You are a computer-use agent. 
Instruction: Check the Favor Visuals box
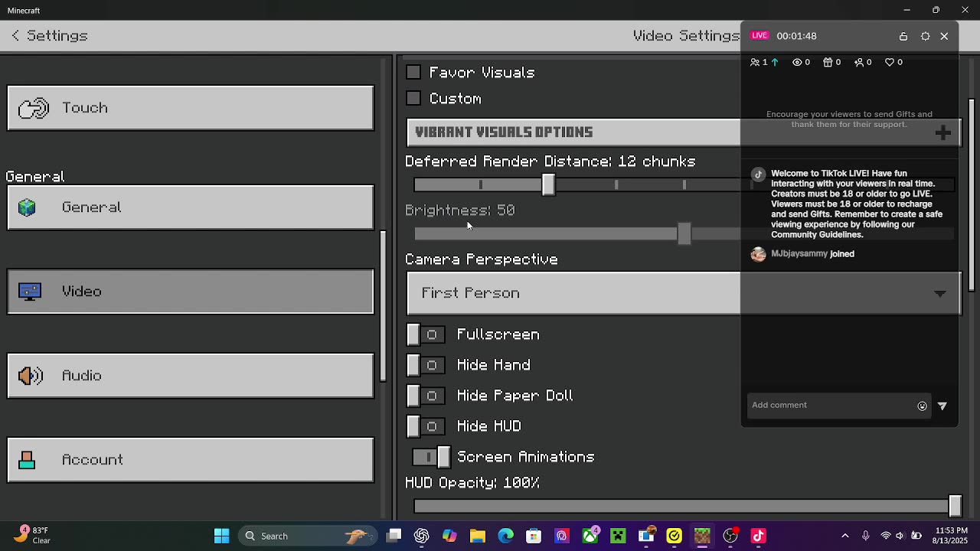[x=413, y=73]
